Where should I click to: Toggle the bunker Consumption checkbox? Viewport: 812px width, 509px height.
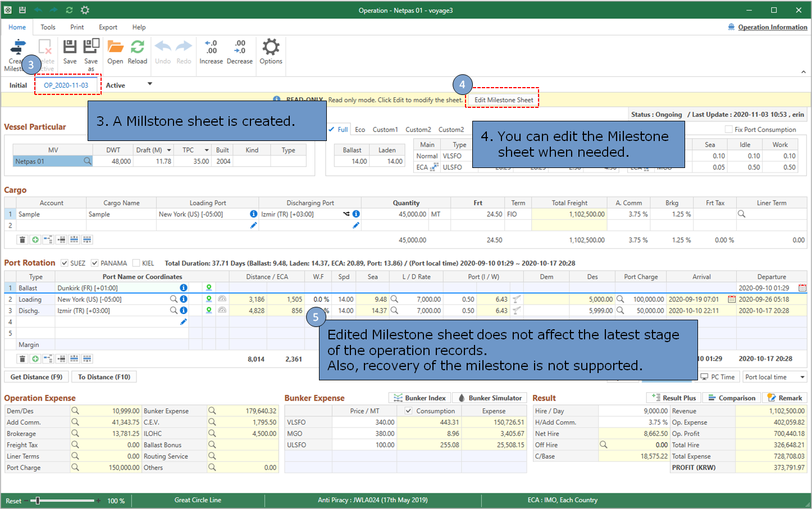tap(408, 411)
